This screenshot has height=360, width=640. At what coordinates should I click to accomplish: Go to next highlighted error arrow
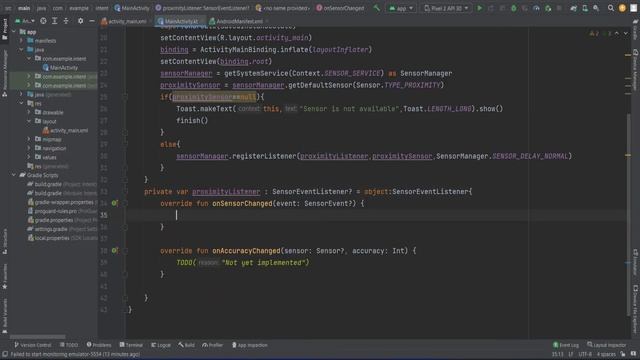pos(626,33)
